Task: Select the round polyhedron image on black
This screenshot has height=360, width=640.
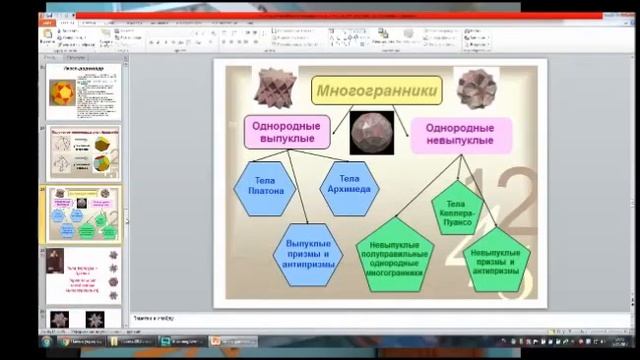Action: pos(372,133)
